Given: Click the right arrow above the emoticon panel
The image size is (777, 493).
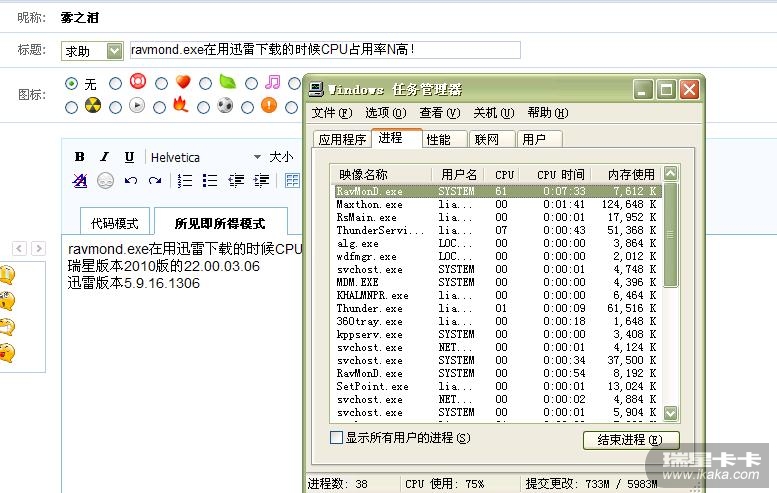Looking at the screenshot, I should pyautogui.click(x=39, y=248).
